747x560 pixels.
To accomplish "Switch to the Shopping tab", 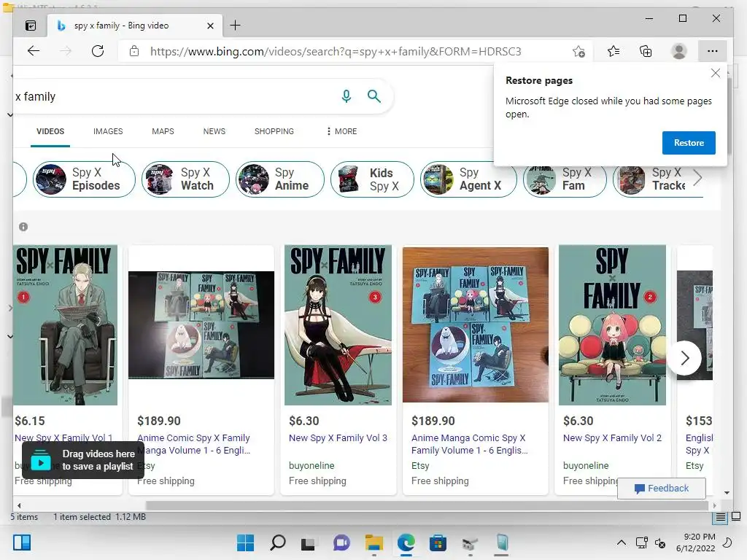I will (x=274, y=131).
